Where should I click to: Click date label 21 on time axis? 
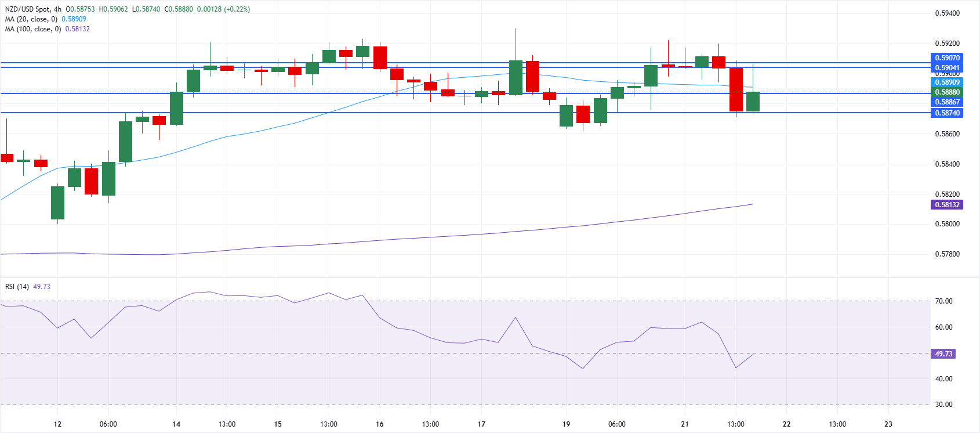[x=685, y=424]
